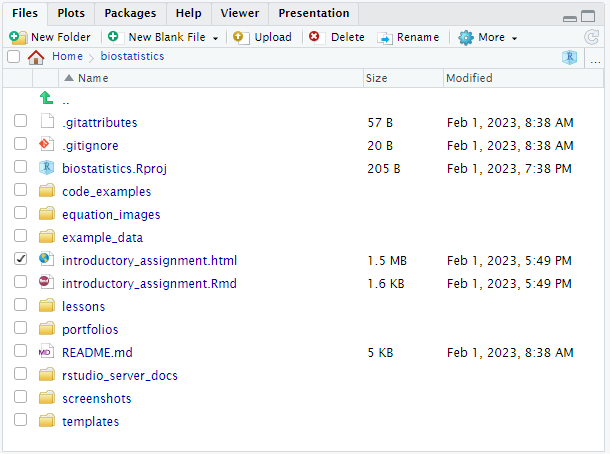Click the portfolios folder icon
The image size is (610, 454).
(47, 329)
